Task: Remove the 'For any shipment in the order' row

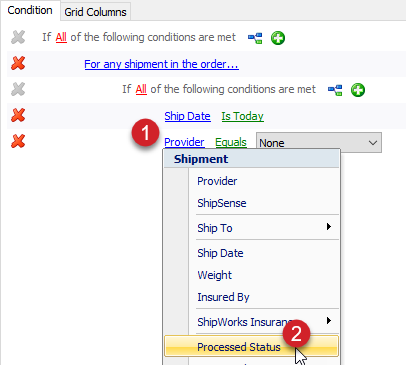Action: [x=18, y=63]
